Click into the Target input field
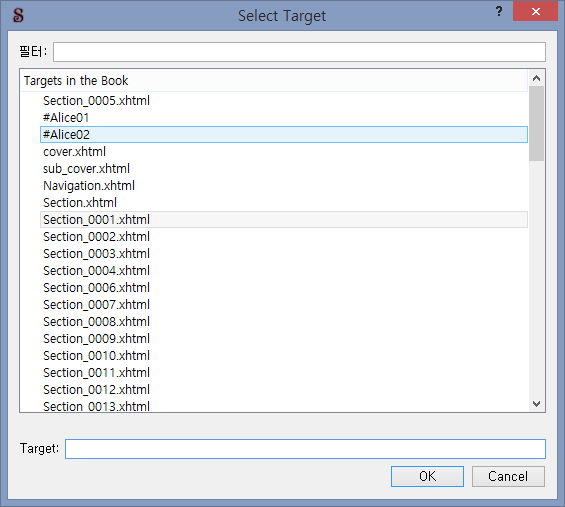The height and width of the screenshot is (507, 565). pyautogui.click(x=305, y=449)
